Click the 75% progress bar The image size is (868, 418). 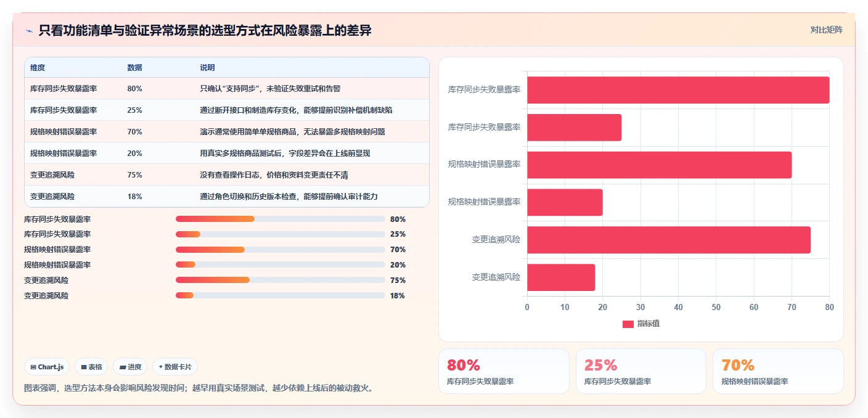(x=280, y=280)
